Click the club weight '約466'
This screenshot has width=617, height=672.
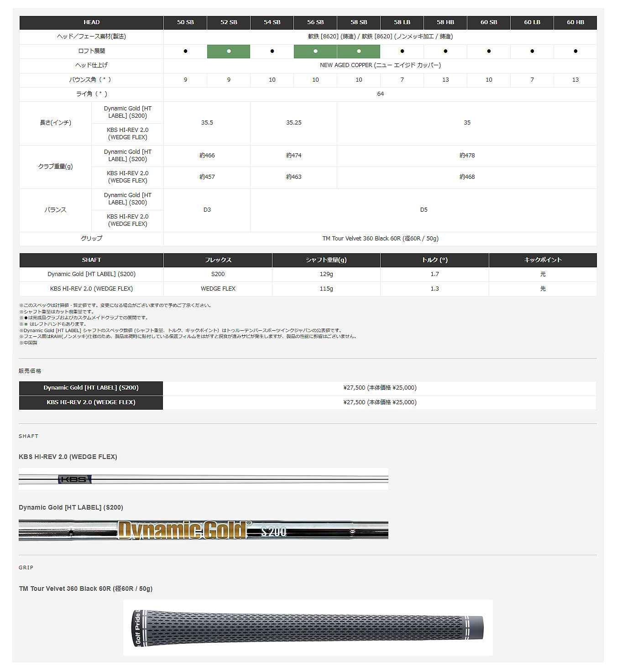pyautogui.click(x=207, y=156)
